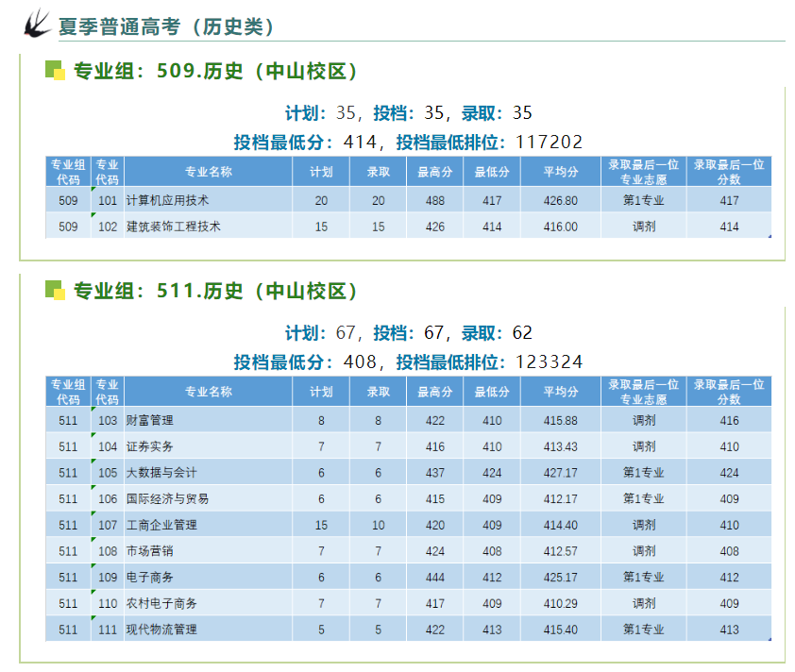Click the 投档最低分 value 408 summary

(360, 362)
